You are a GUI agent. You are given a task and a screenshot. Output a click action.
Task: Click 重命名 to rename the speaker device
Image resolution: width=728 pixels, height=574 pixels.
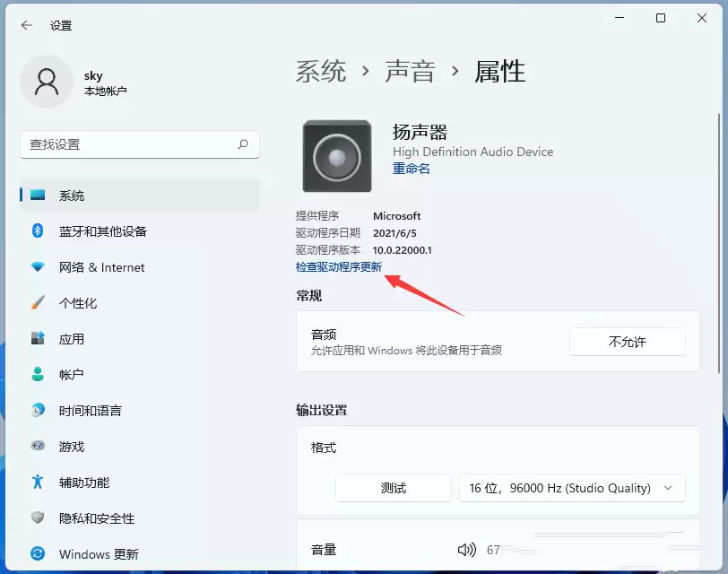(411, 169)
